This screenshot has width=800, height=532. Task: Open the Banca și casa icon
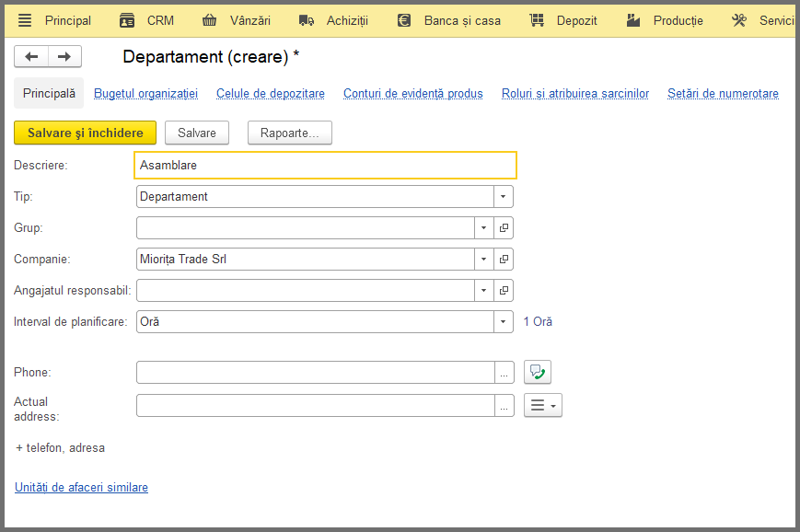pyautogui.click(x=404, y=20)
